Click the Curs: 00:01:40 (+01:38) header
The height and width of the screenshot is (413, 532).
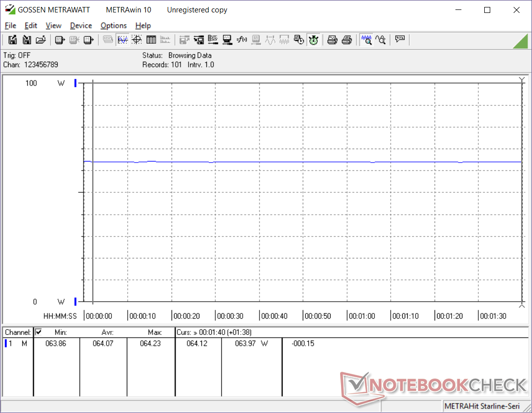tap(214, 332)
